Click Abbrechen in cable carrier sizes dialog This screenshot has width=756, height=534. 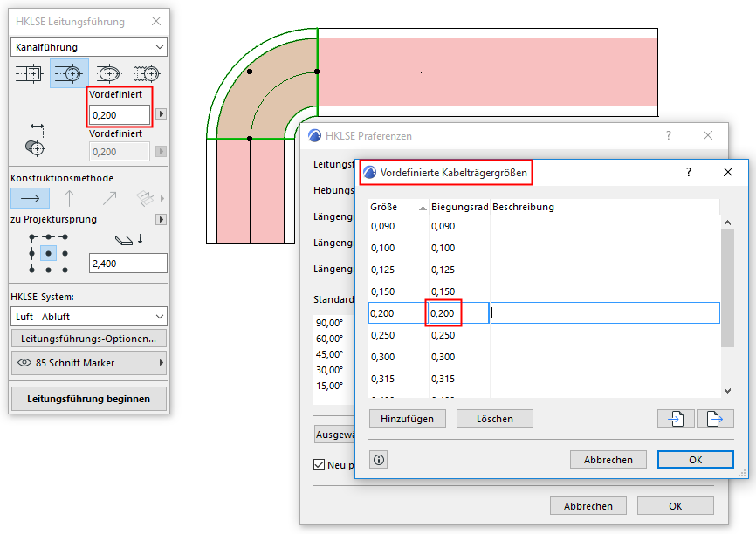click(x=608, y=459)
